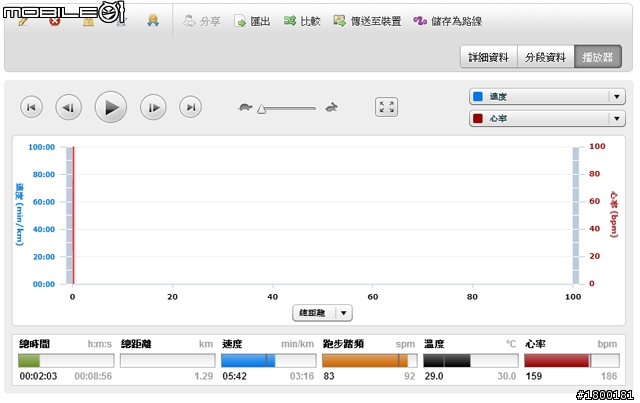
Task: Click current pace 05:42
Action: [235, 376]
